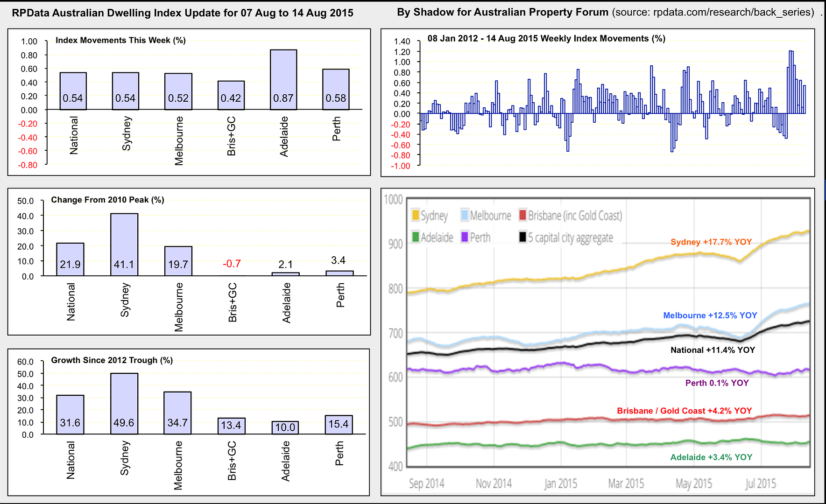Click the light blue Melbourne legend swatch
This screenshot has width=826, height=504.
[465, 215]
